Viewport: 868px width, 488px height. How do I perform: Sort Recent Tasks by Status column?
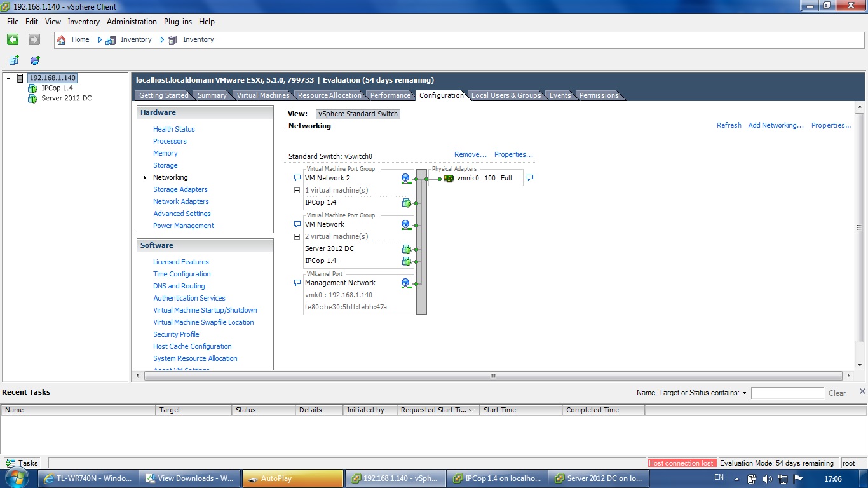264,410
